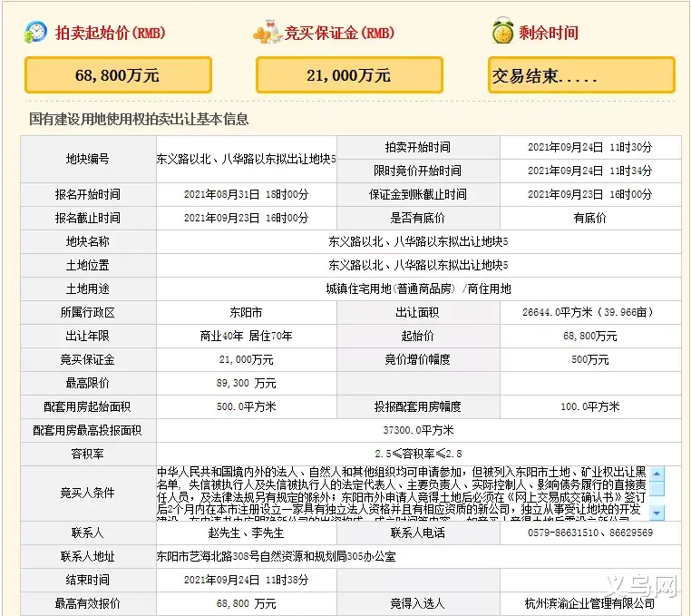Click 地块名称 row value text
This screenshot has width=691, height=616.
click(x=418, y=241)
